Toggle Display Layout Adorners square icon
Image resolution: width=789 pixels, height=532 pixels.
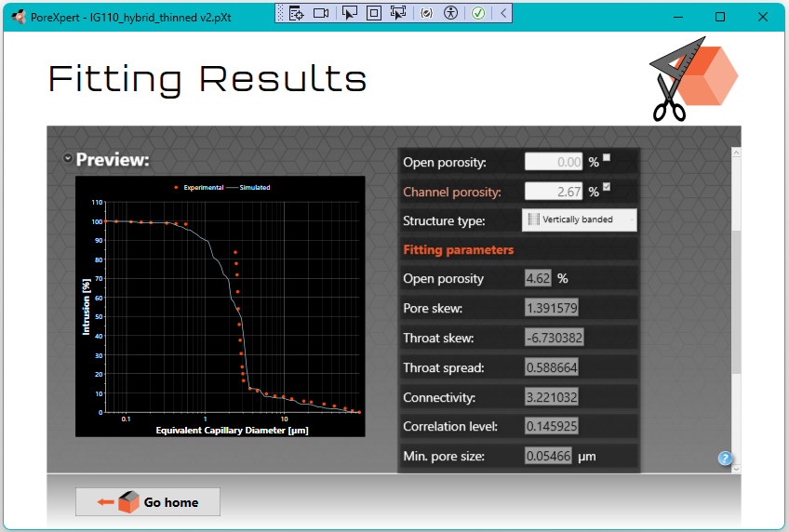373,13
